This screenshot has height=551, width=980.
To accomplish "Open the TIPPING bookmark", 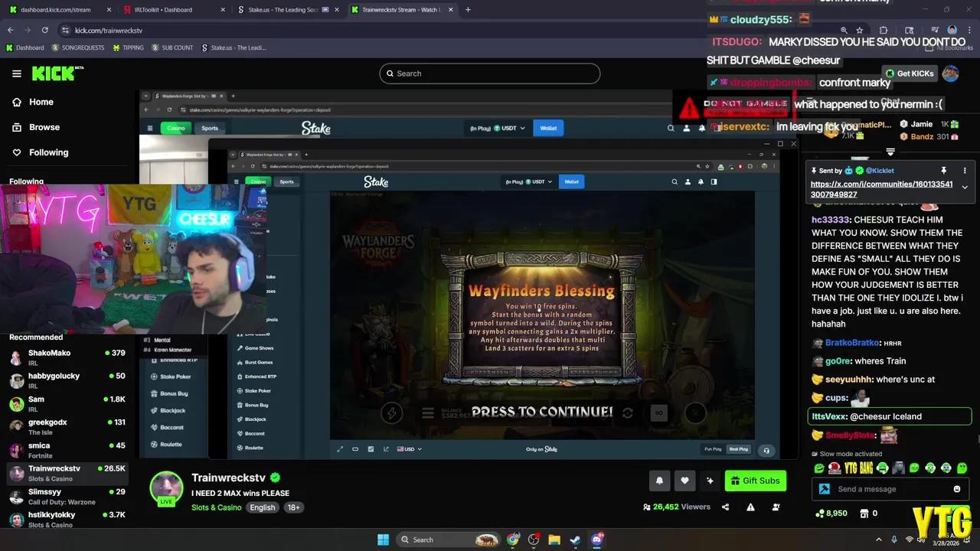I will coord(127,47).
